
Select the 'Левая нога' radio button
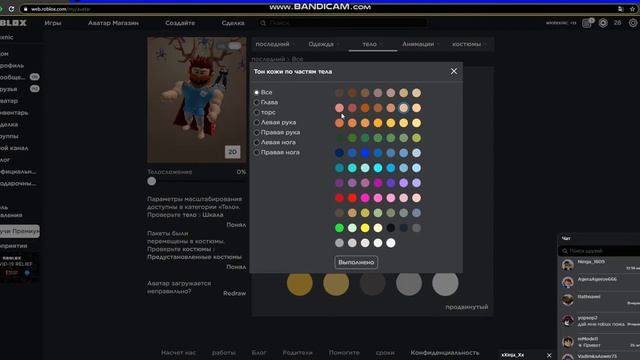point(256,142)
